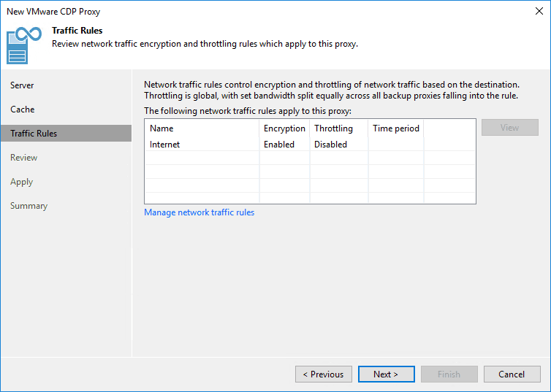The width and height of the screenshot is (551, 392).
Task: Click Manage network traffic rules link
Action: pos(199,212)
